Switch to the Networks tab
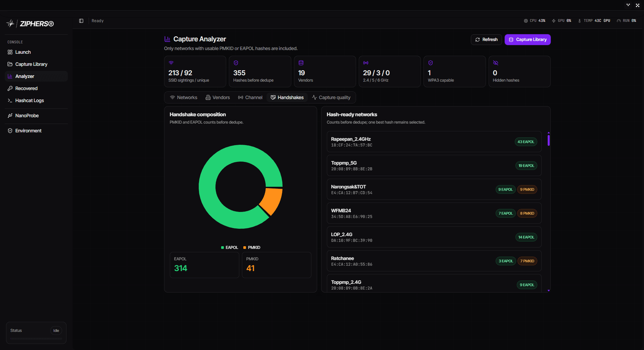Viewport: 644px width, 350px height. coord(184,97)
